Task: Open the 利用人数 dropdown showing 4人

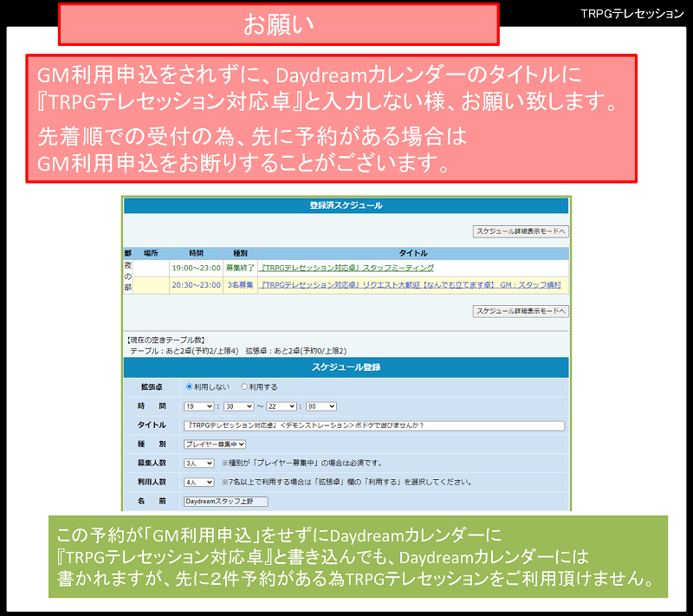Action: [199, 482]
